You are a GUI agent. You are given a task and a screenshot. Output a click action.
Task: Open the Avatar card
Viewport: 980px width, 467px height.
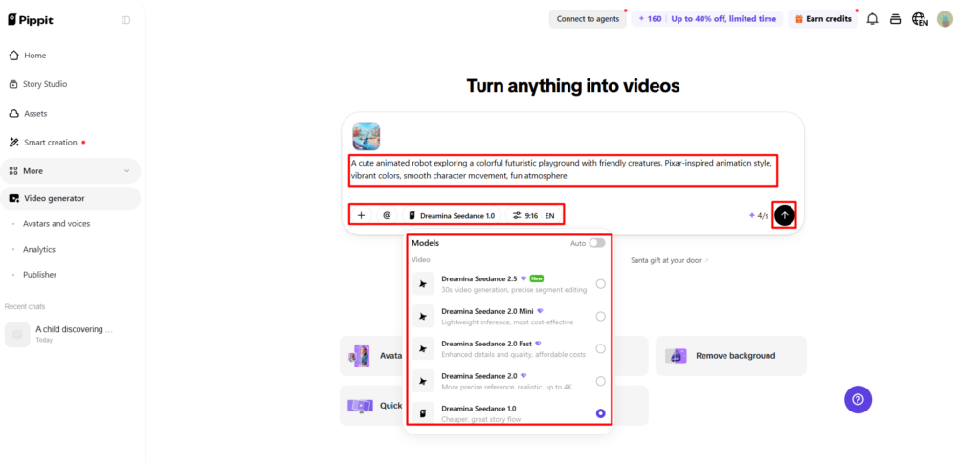click(x=371, y=356)
